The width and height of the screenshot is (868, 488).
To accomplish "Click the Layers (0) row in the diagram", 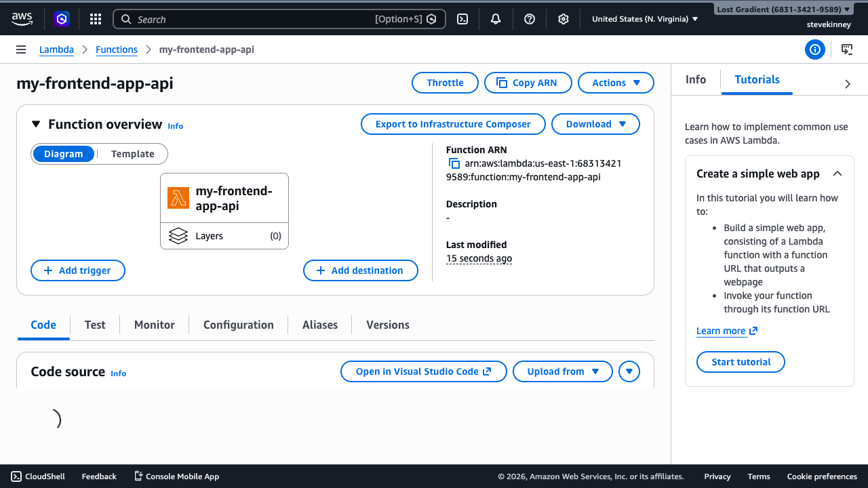I will pos(224,236).
